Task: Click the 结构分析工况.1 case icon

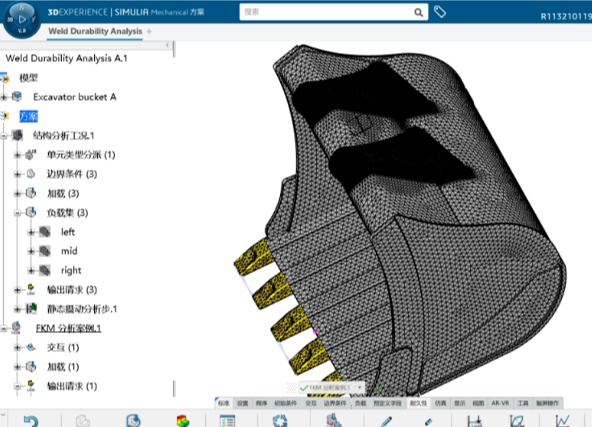Action: pos(17,135)
